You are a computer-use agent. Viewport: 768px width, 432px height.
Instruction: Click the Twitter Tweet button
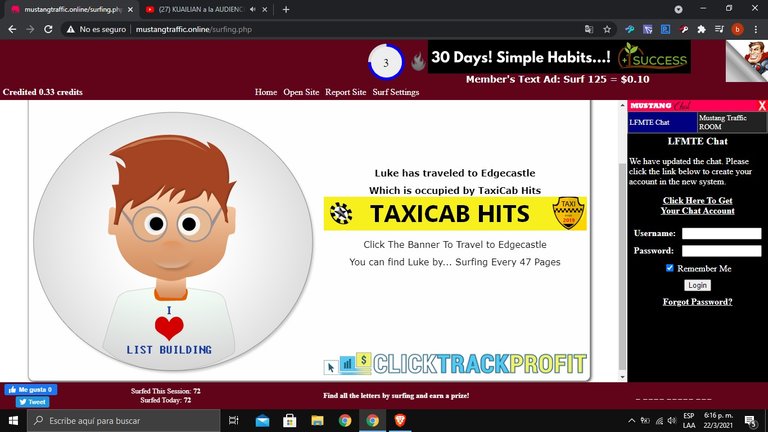tap(32, 402)
